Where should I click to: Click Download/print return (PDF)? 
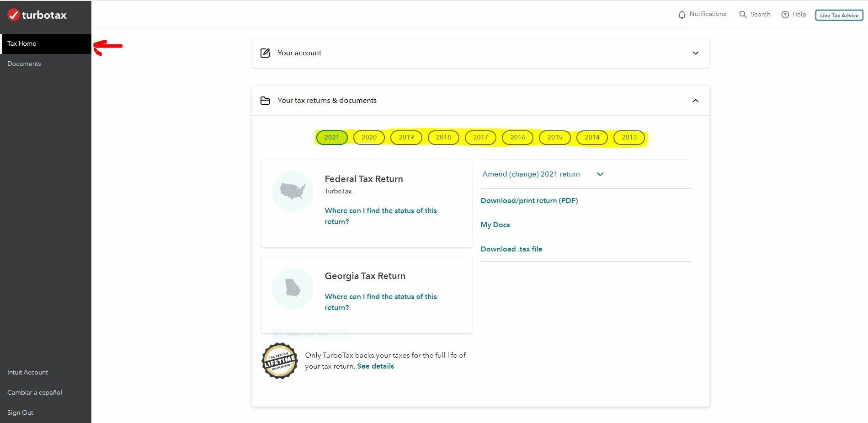pos(529,201)
